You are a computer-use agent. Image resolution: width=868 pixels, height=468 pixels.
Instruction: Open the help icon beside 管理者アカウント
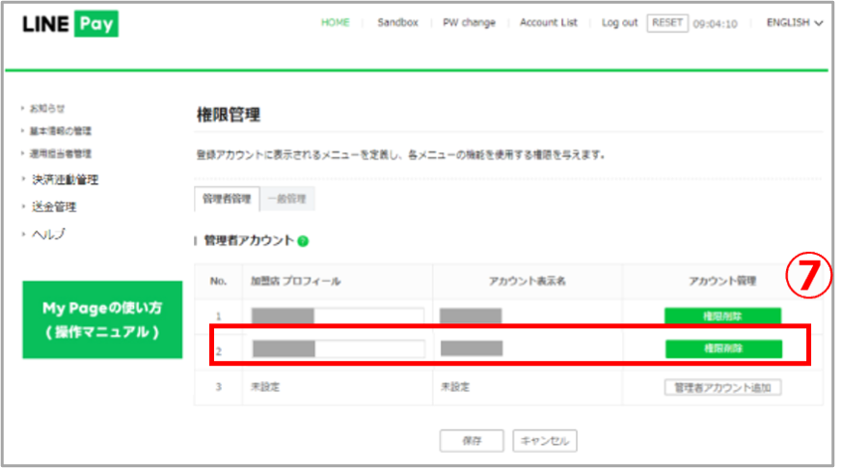[x=303, y=241]
